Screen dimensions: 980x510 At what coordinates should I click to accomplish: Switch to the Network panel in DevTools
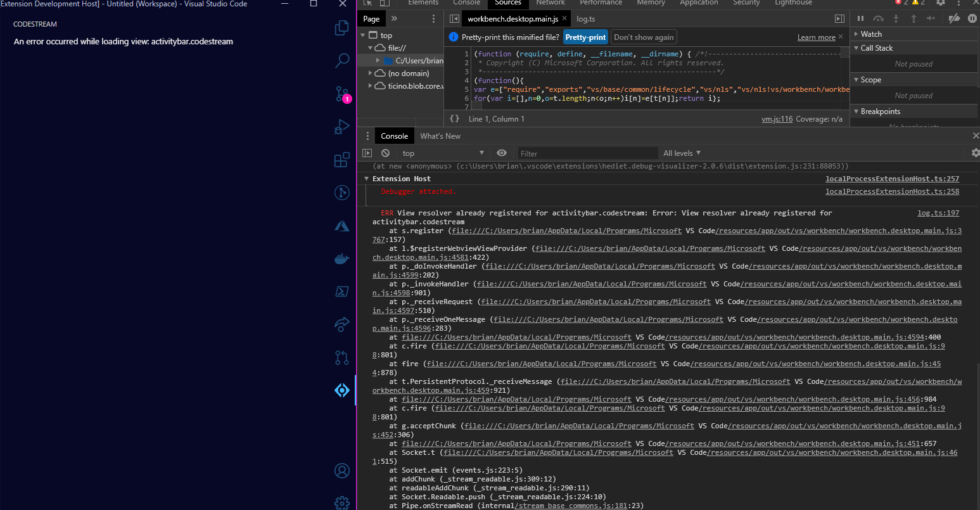coord(550,3)
